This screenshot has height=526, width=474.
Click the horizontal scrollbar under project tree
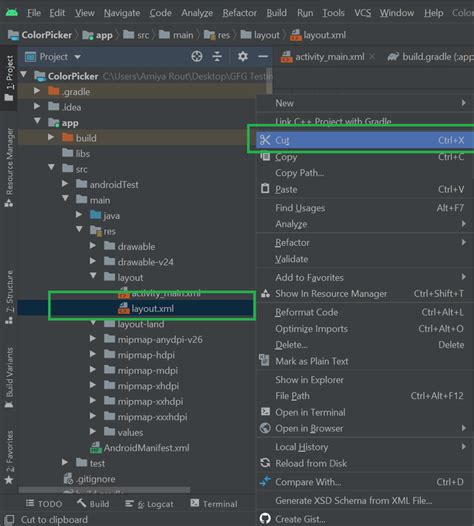click(x=104, y=491)
